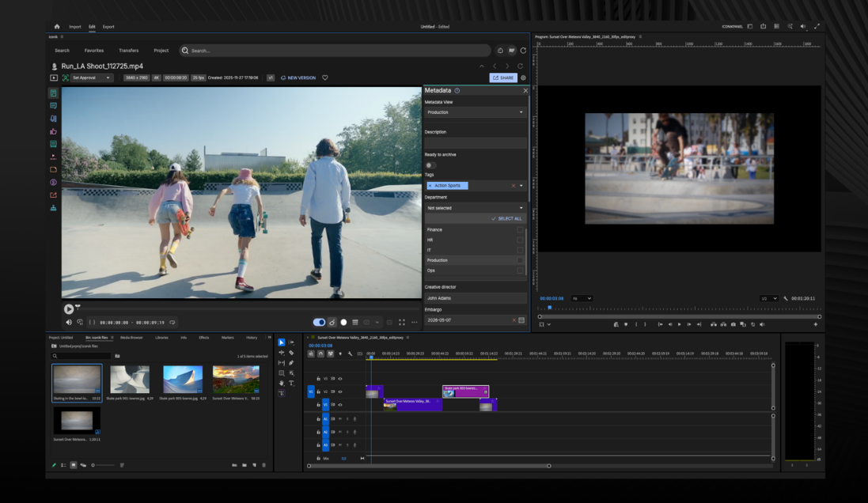This screenshot has height=503, width=868.
Task: Select the Ripple Edit tool
Action: click(x=281, y=353)
